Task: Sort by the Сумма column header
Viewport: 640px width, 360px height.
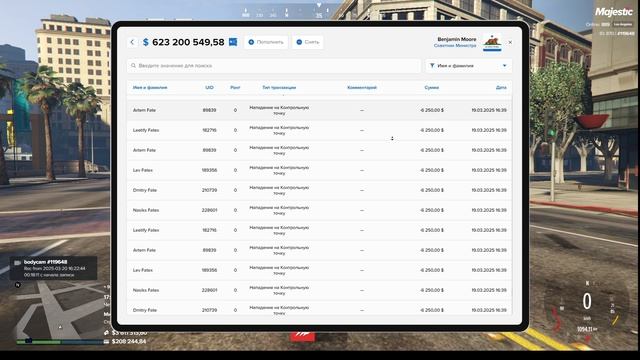Action: [x=431, y=87]
